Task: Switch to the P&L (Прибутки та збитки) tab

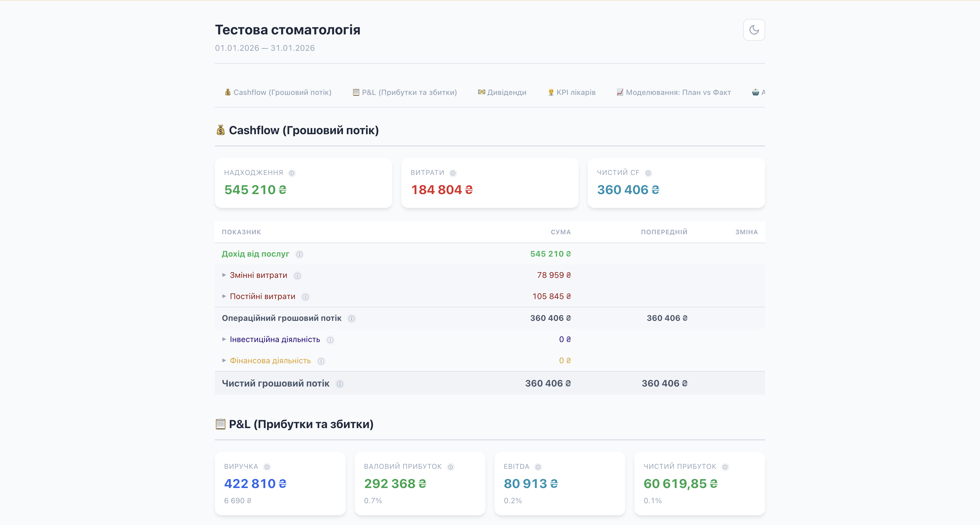Action: [x=404, y=92]
